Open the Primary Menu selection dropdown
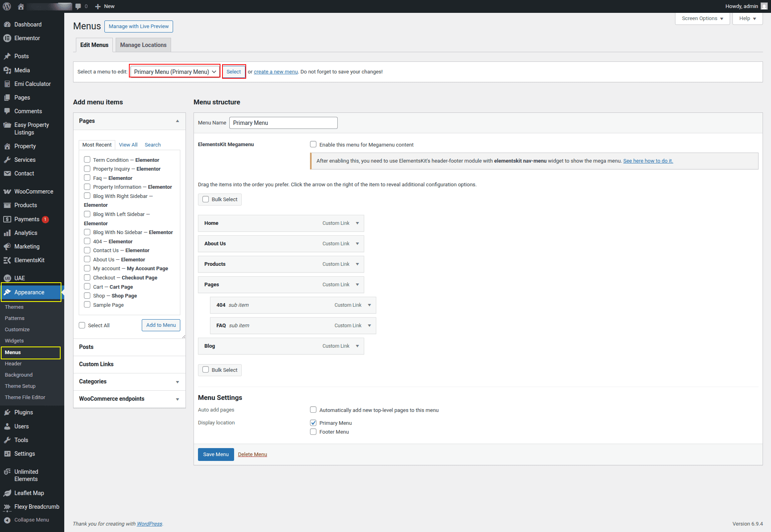771x532 pixels. [x=175, y=72]
